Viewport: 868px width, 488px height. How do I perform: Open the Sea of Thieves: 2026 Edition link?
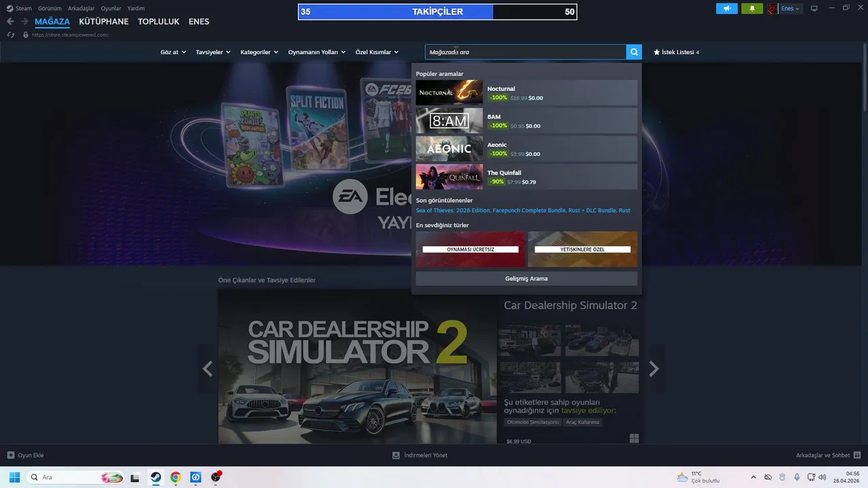[452, 211]
